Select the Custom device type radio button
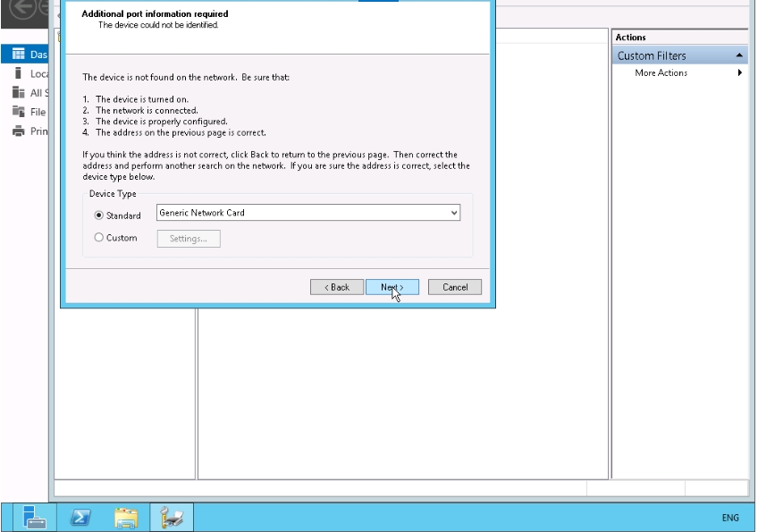The image size is (758, 532). click(99, 238)
